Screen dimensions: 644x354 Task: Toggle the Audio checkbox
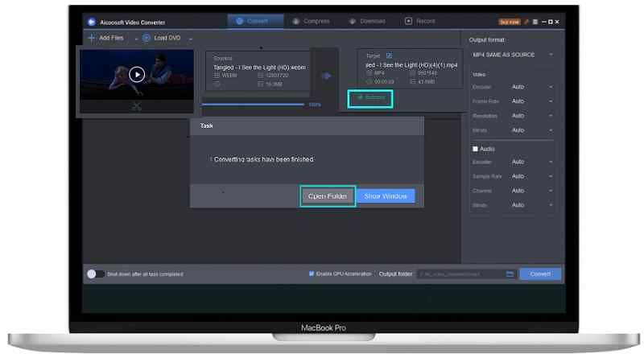tap(475, 149)
